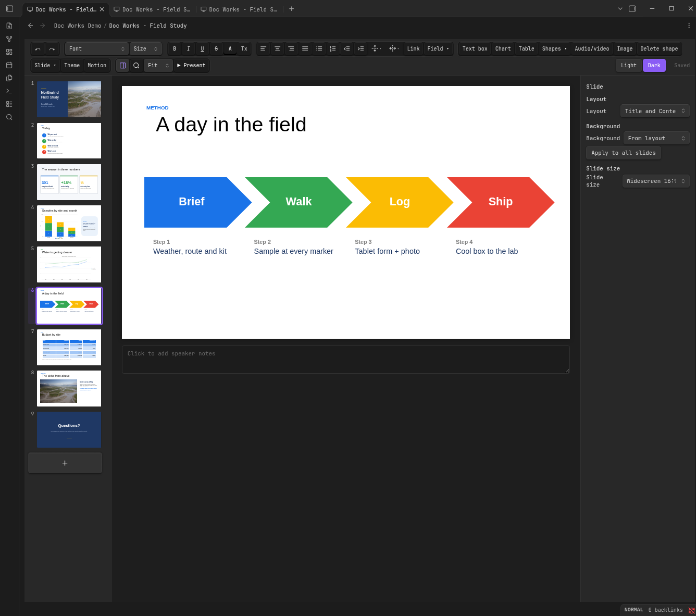Insert a Chart
This screenshot has width=696, height=616.
[x=503, y=49]
